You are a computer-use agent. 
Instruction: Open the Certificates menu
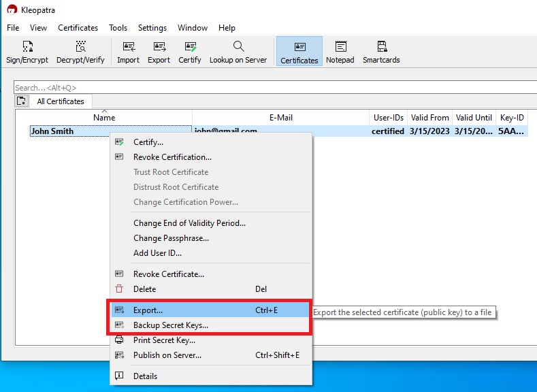pos(78,28)
